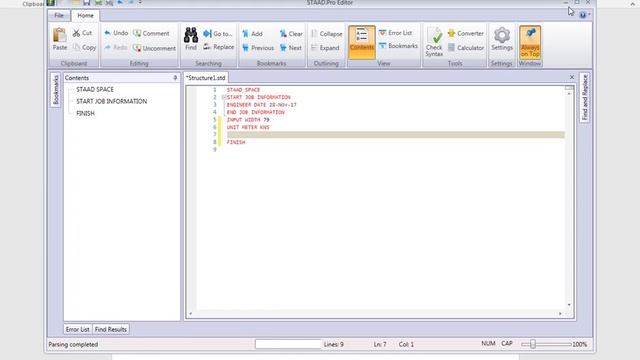This screenshot has height=360, width=640.
Task: Click the Redo button
Action: click(x=116, y=47)
